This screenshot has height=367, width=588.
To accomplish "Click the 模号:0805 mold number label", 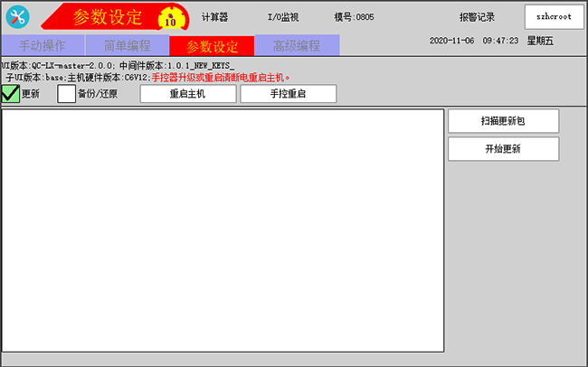I will tap(354, 17).
